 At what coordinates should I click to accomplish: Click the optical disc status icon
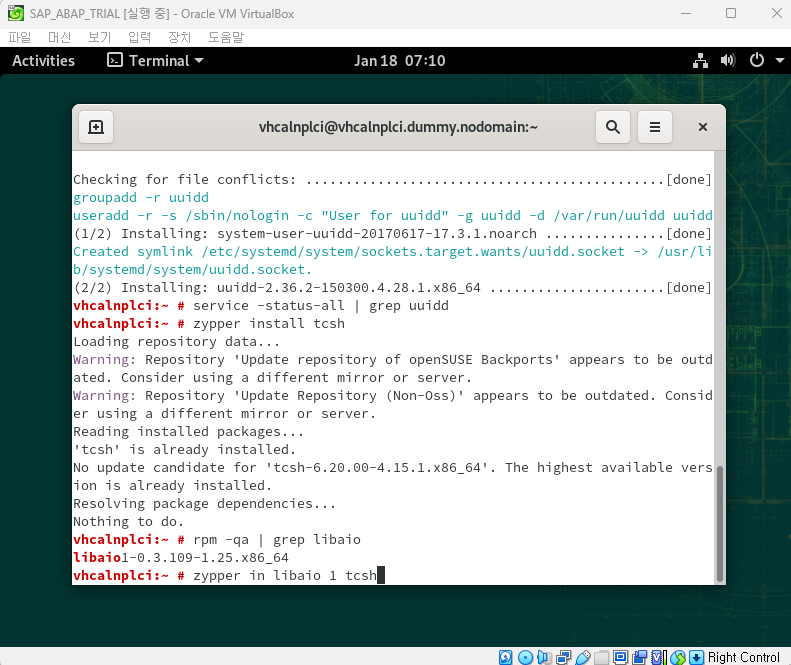click(525, 657)
